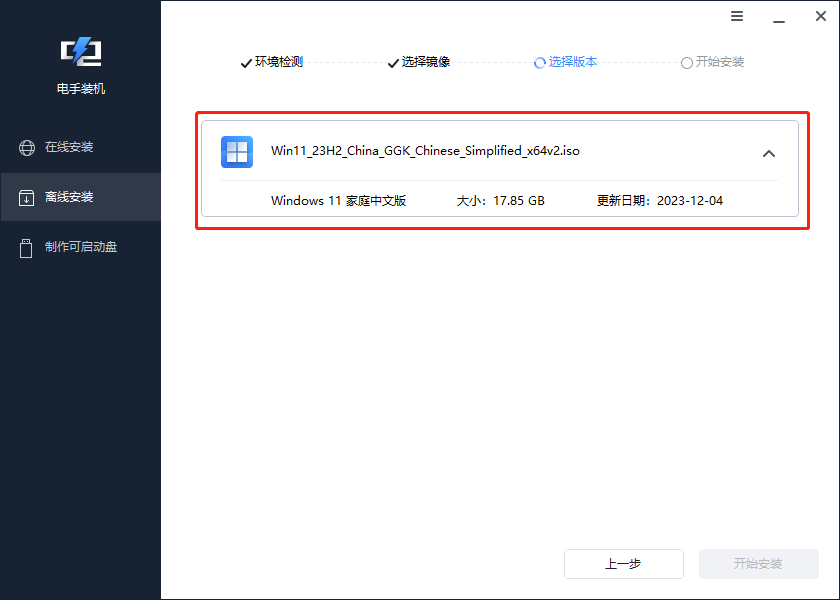Image resolution: width=840 pixels, height=600 pixels.
Task: Click the 电手装机 logo at top left
Action: click(80, 52)
